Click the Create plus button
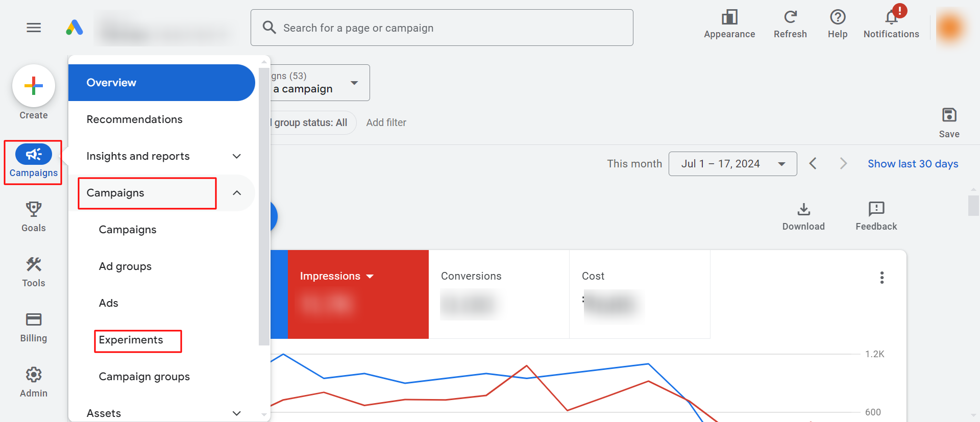Viewport: 980px width, 422px height. (x=34, y=86)
